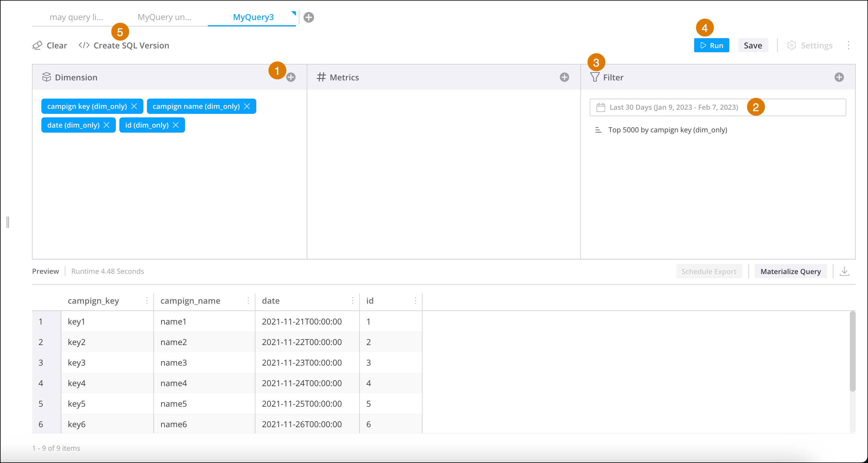Open the Last 30 Days date range field
The width and height of the screenshot is (868, 463).
[674, 107]
